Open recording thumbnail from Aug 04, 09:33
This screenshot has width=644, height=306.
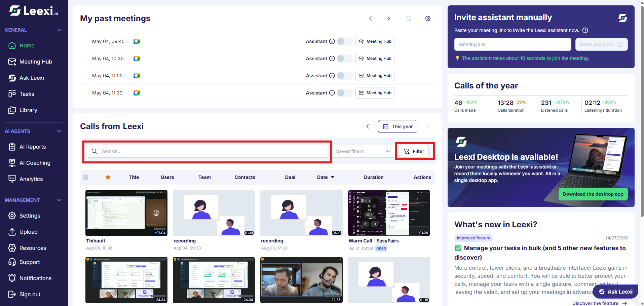coord(214,213)
